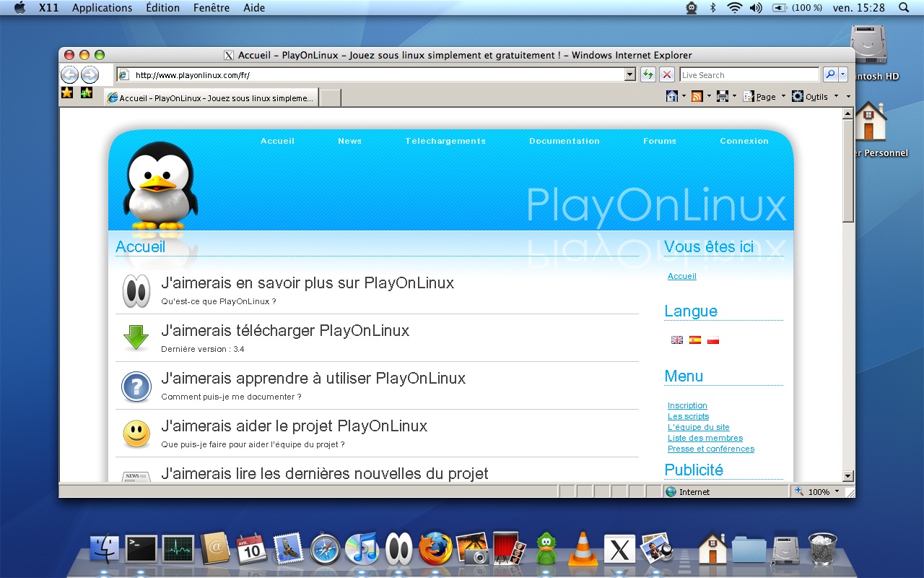Click the yellow smiley face icon

(x=136, y=433)
